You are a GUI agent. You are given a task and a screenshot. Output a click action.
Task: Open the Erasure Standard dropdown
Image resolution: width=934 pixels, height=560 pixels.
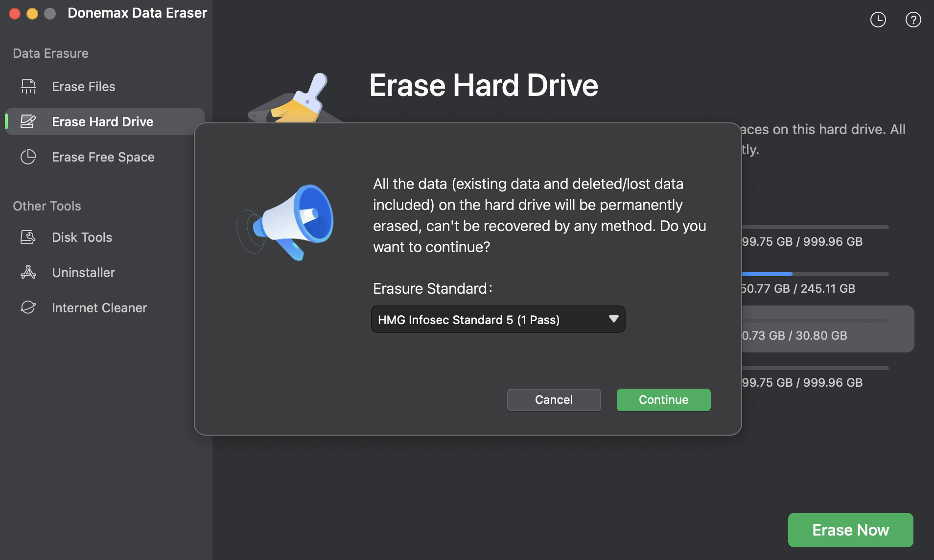497,319
